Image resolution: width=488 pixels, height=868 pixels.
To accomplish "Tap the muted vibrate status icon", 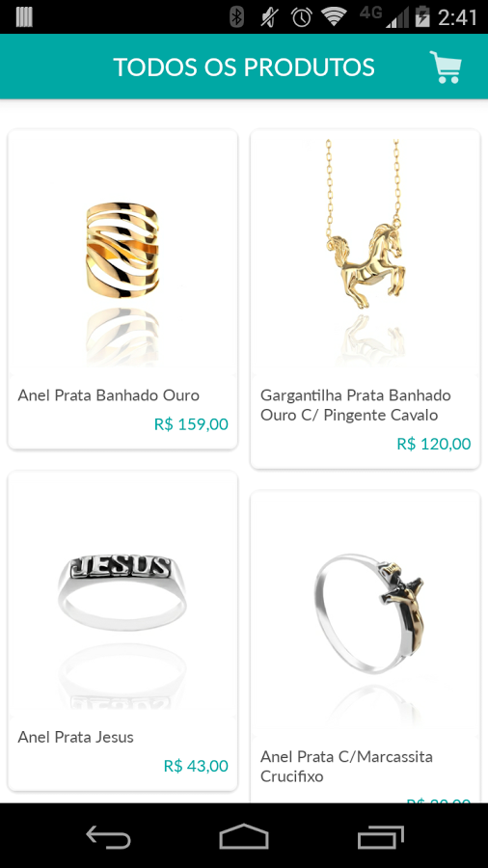I will point(269,17).
